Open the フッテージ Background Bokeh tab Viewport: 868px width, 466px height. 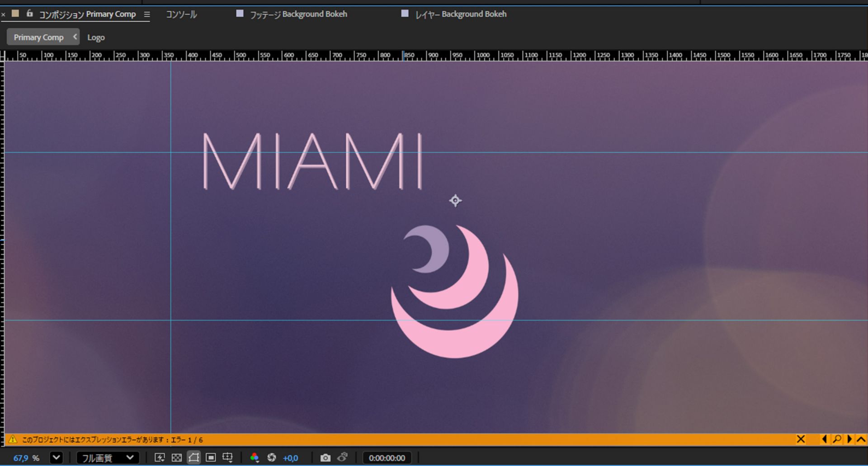point(299,14)
